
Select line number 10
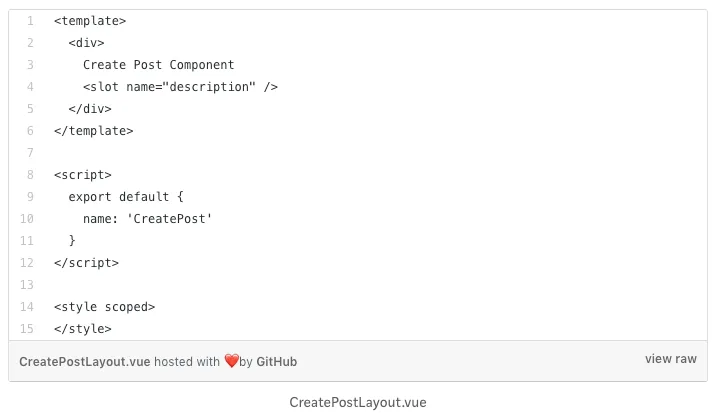click(27, 219)
